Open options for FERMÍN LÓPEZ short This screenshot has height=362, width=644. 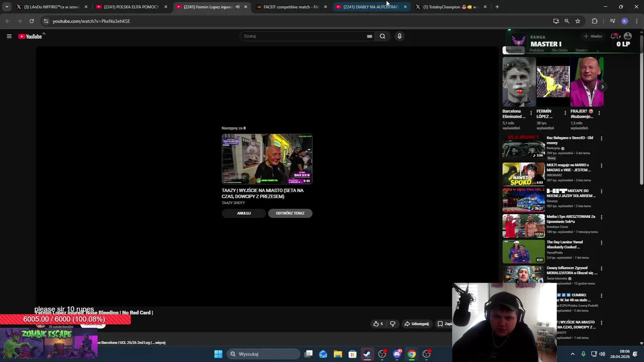click(x=565, y=113)
